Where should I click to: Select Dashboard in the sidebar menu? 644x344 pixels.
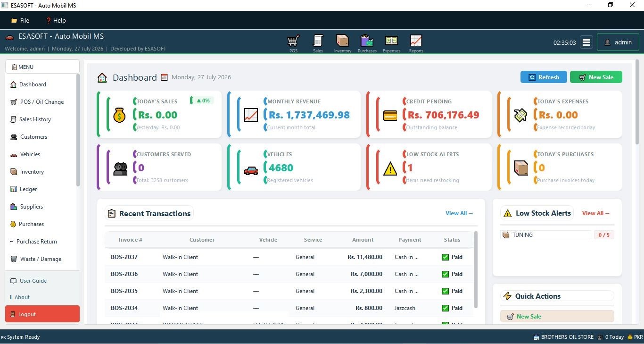(x=41, y=84)
